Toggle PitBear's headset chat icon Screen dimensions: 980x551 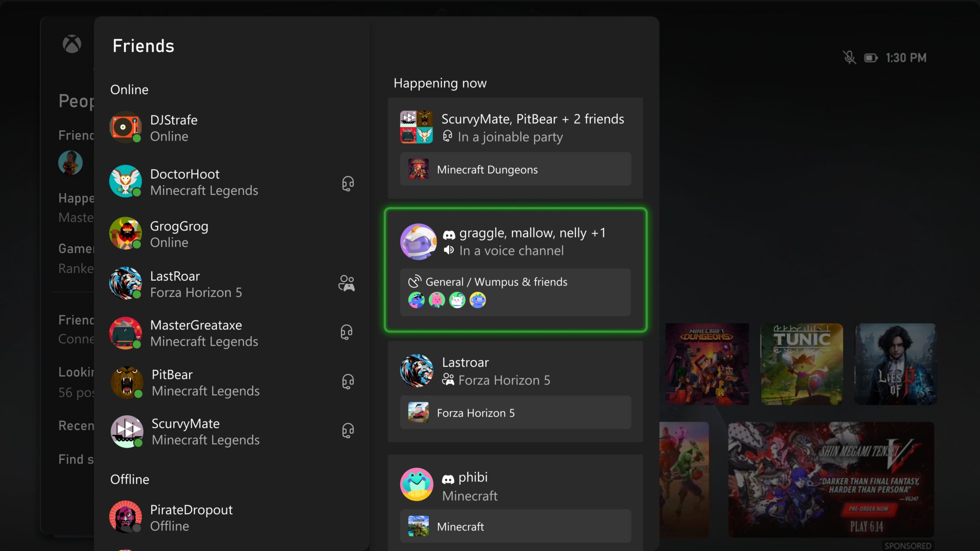pos(347,381)
